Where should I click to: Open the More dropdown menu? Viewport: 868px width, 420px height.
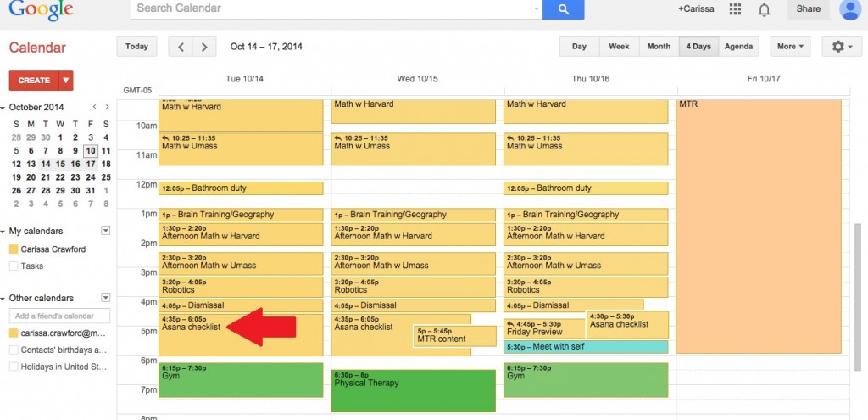pos(790,47)
